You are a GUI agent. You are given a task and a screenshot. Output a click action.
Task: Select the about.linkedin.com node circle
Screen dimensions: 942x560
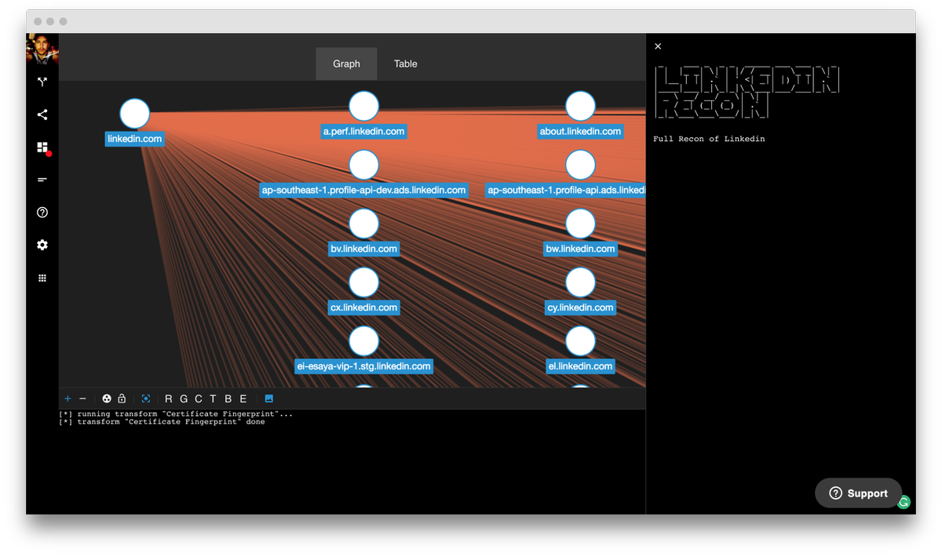(x=581, y=106)
